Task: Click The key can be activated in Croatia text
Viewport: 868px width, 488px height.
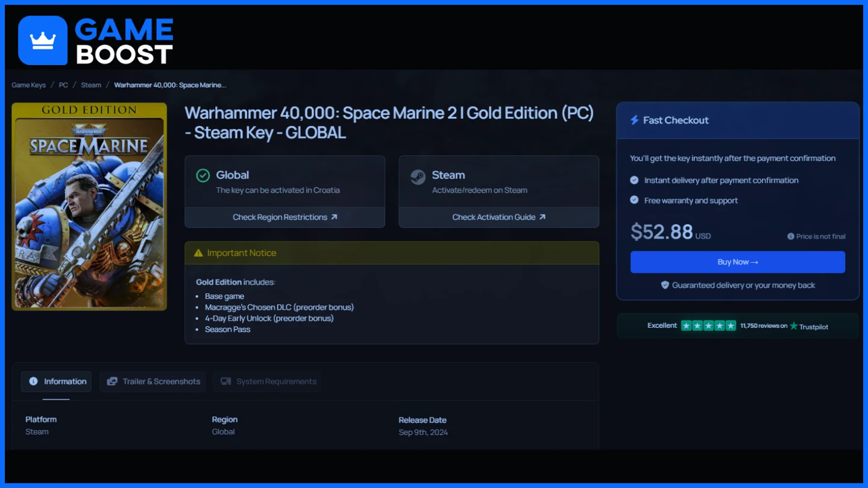Action: tap(278, 190)
